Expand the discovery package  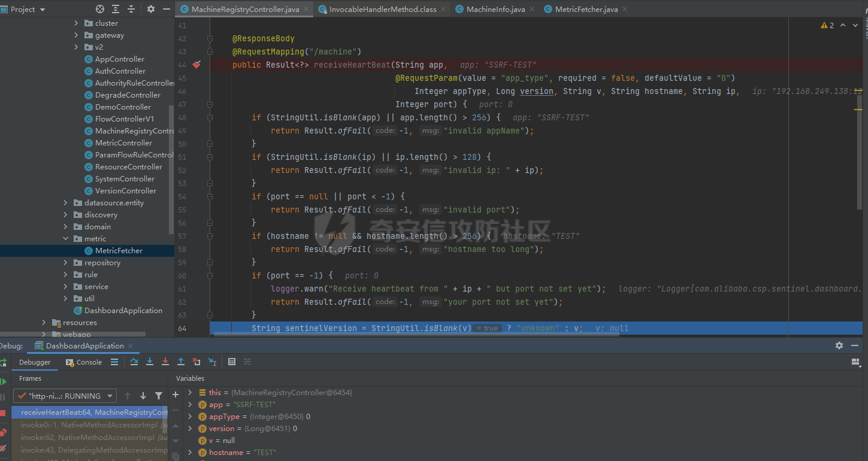[x=65, y=215]
